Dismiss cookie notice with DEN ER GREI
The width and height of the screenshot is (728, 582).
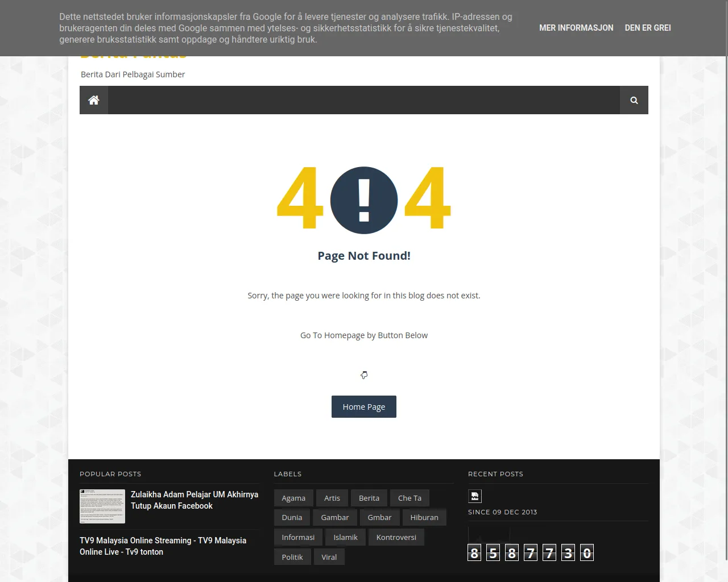click(x=647, y=28)
